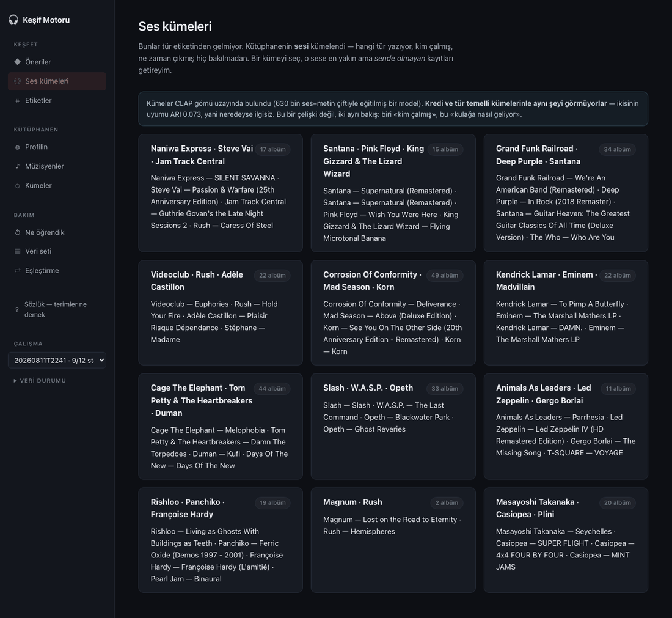The height and width of the screenshot is (618, 672).
Task: Click the ring icon beside Kümeler
Action: tap(18, 186)
